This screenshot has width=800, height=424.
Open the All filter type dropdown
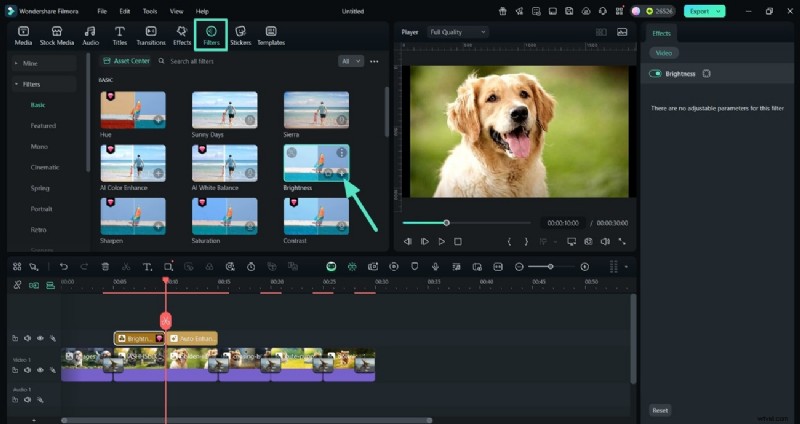(350, 61)
